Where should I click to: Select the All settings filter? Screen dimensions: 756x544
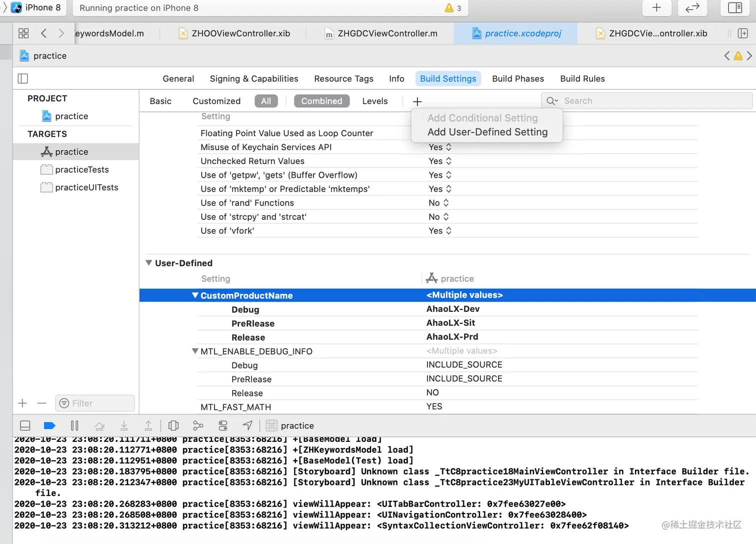pyautogui.click(x=266, y=101)
